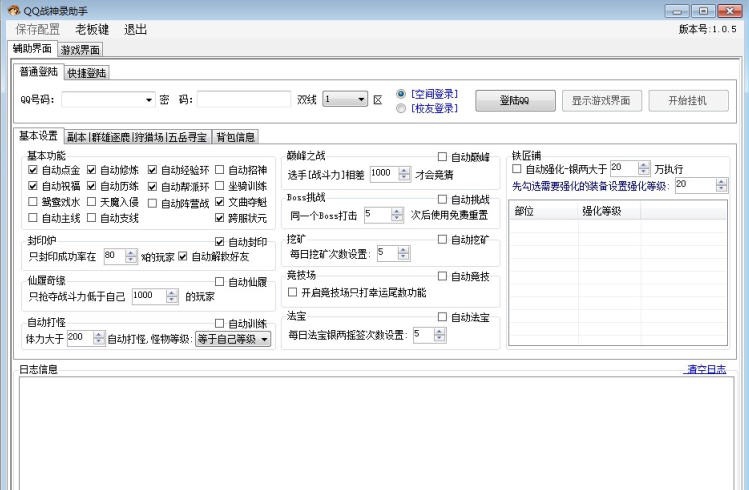
Task: Enable the 自动招神 checkbox
Action: [x=220, y=170]
